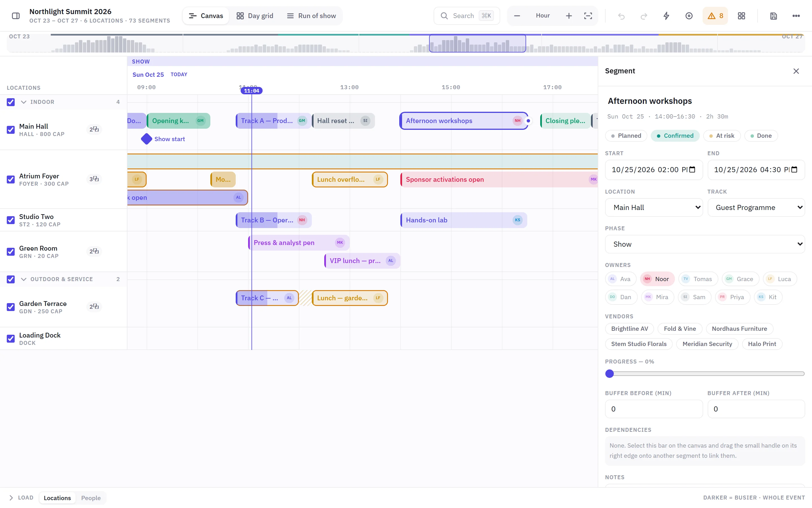Uncheck the Green Room checkbox

(11, 252)
